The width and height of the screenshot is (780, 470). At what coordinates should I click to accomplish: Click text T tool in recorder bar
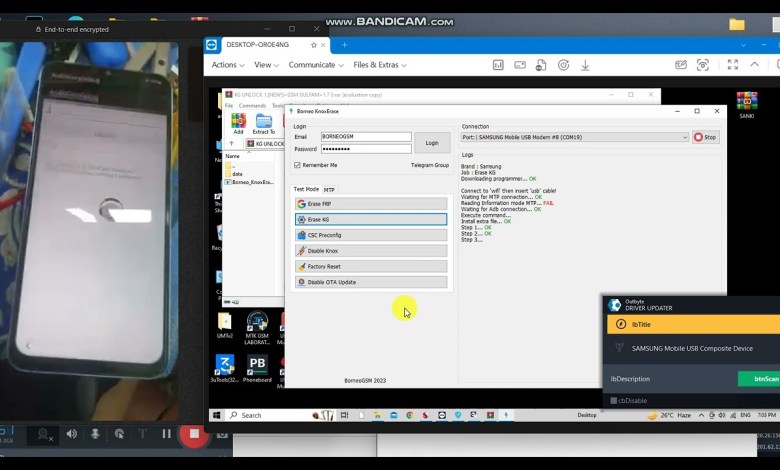142,434
